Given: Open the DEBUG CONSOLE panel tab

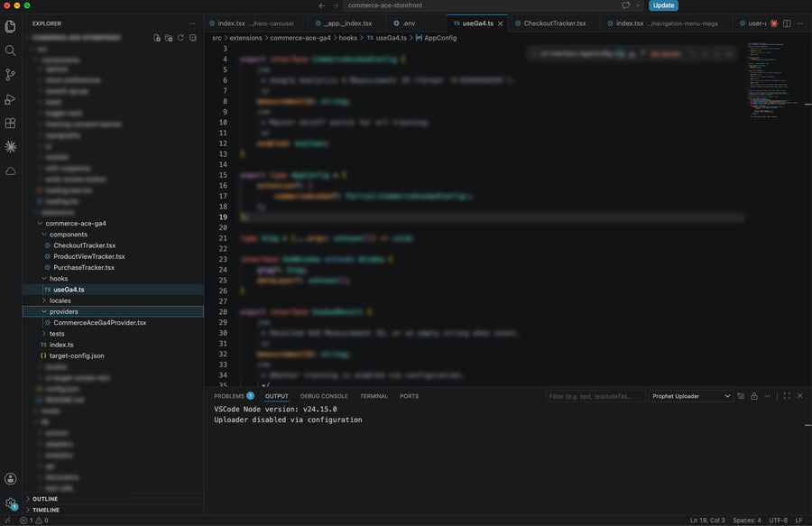Looking at the screenshot, I should coord(324,396).
